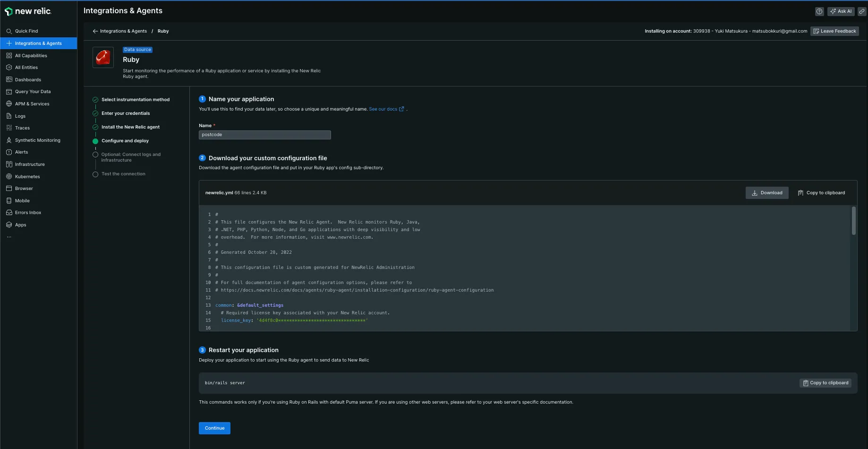868x449 pixels.
Task: Open Dashboards from the navigation menu
Action: pos(28,80)
